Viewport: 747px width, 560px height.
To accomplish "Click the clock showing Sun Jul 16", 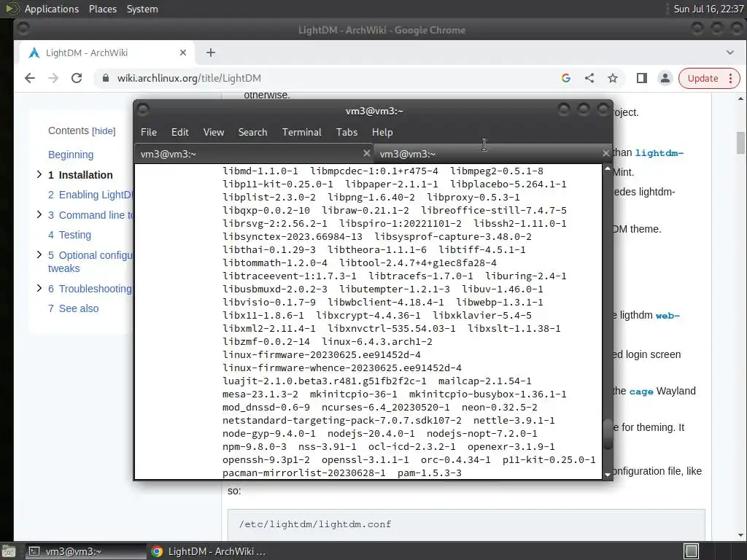I will click(708, 9).
